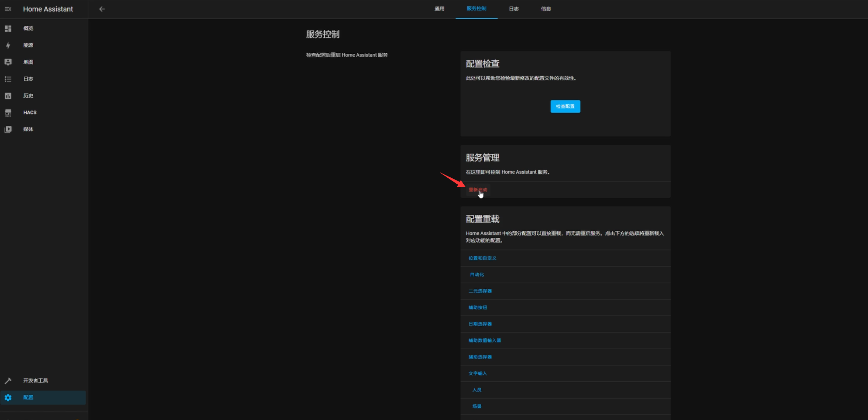The width and height of the screenshot is (868, 420).
Task: Open the 日志 logbook list icon
Action: [8, 79]
